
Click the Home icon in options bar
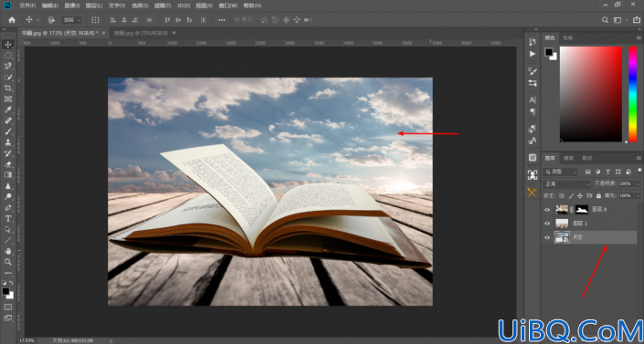tap(12, 20)
